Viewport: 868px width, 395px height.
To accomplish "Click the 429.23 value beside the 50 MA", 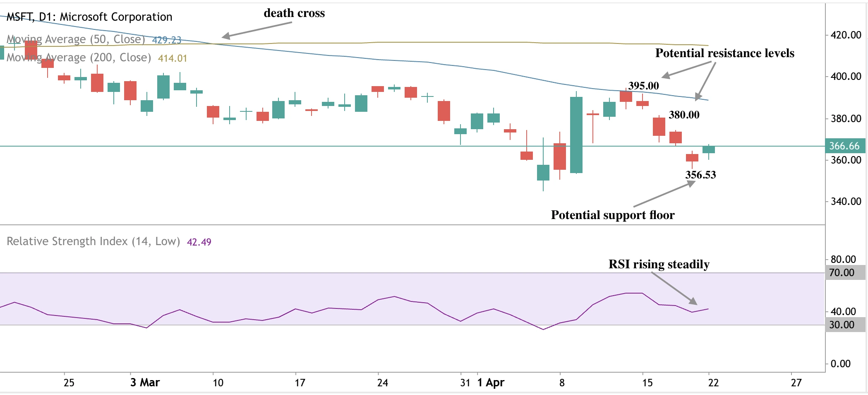I will click(166, 39).
